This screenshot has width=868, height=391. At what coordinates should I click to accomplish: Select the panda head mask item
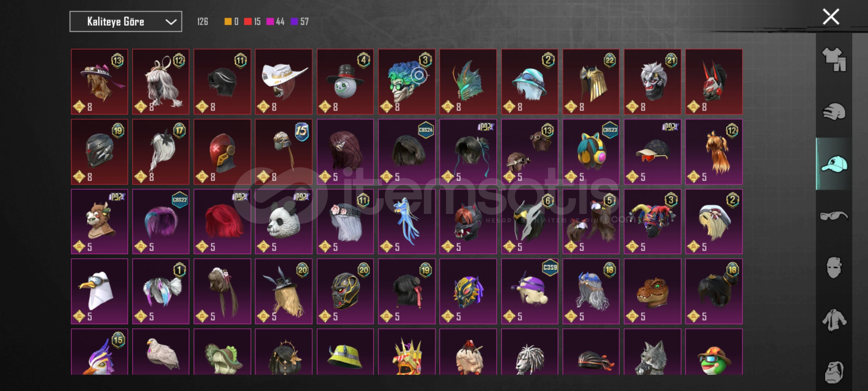point(284,222)
